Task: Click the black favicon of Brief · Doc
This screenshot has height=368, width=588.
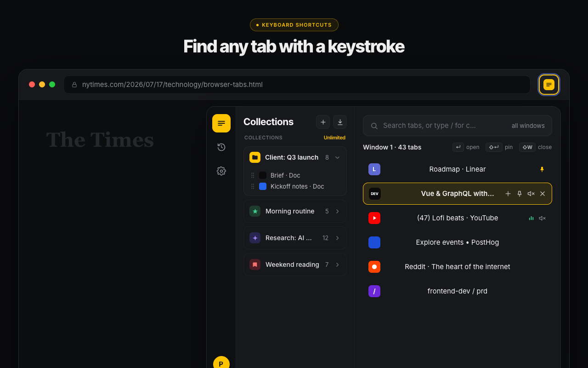Action: 263,175
